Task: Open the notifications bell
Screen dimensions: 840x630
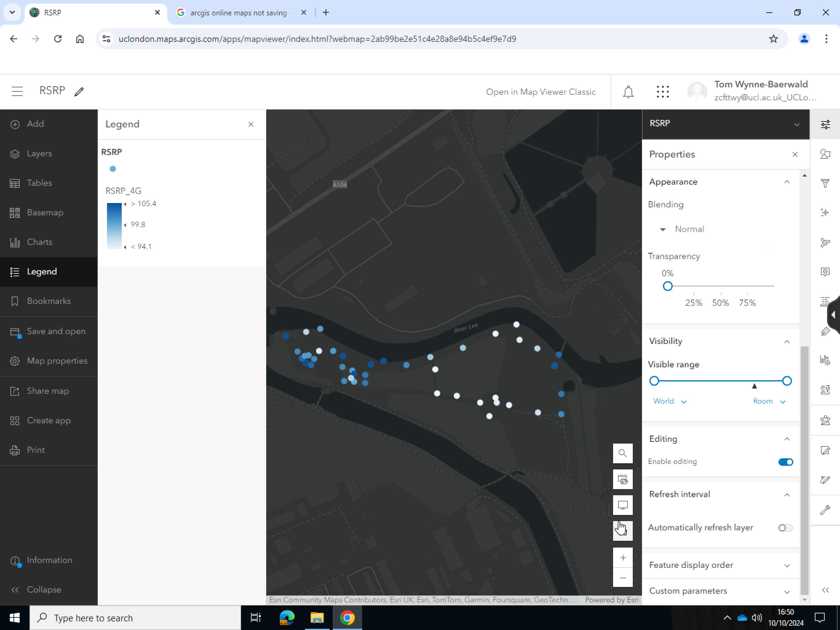Action: (x=628, y=92)
